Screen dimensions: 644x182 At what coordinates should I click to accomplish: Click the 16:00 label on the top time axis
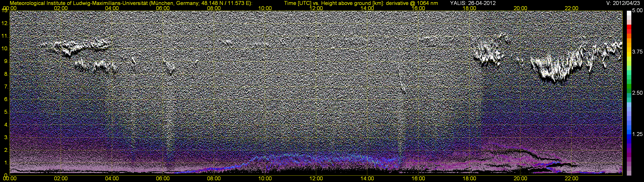418,8
